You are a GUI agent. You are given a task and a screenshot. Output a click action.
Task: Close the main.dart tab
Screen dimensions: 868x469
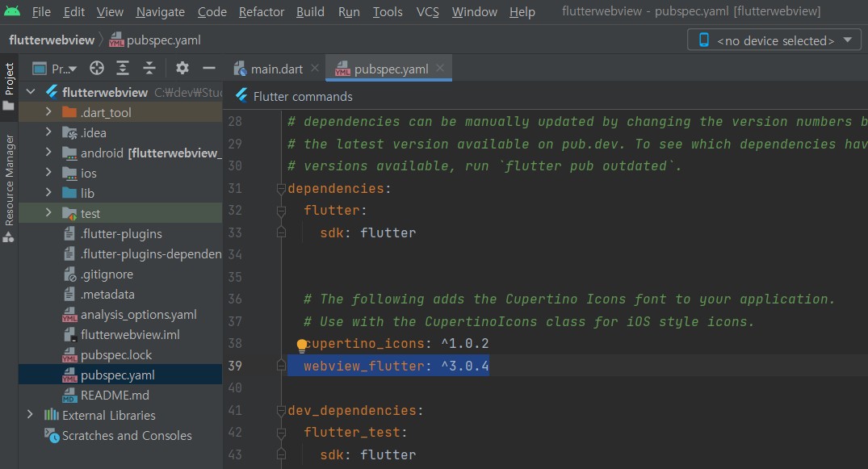point(314,68)
